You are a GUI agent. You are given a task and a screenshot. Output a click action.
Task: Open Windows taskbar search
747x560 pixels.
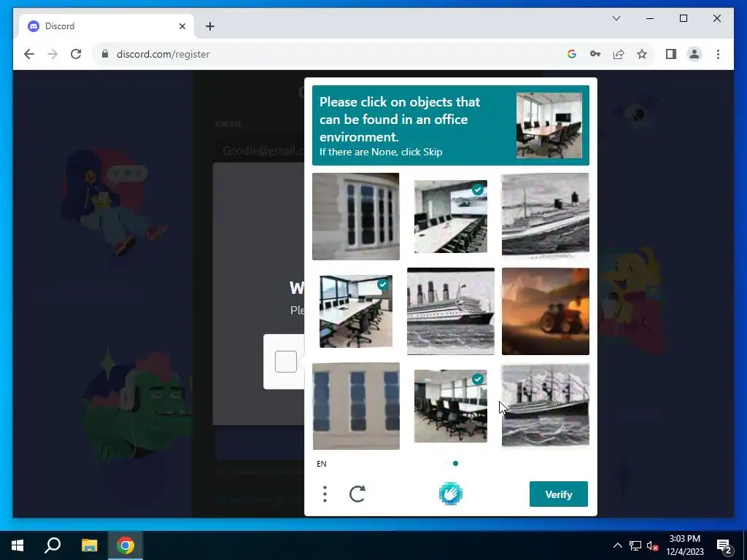[53, 545]
